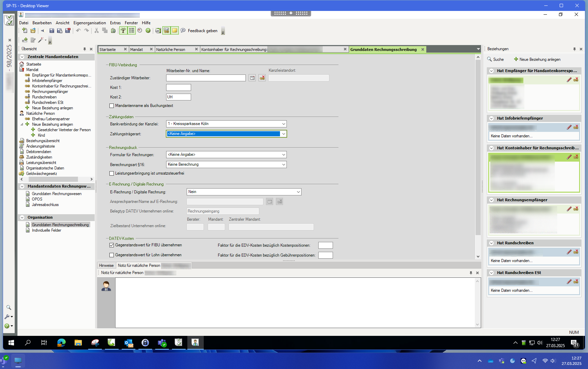Enable Mandantenname als Buchungstext checkbox
The image size is (588, 369).
[x=112, y=106]
